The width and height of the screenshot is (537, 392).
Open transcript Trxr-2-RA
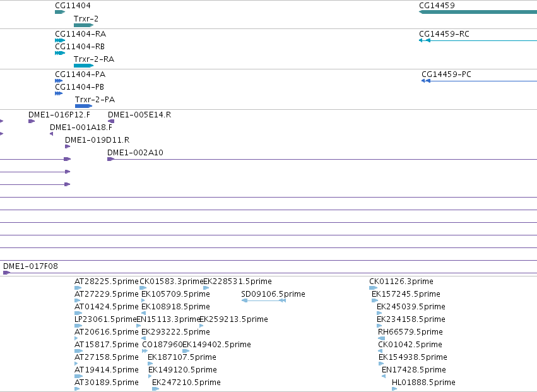pos(94,59)
